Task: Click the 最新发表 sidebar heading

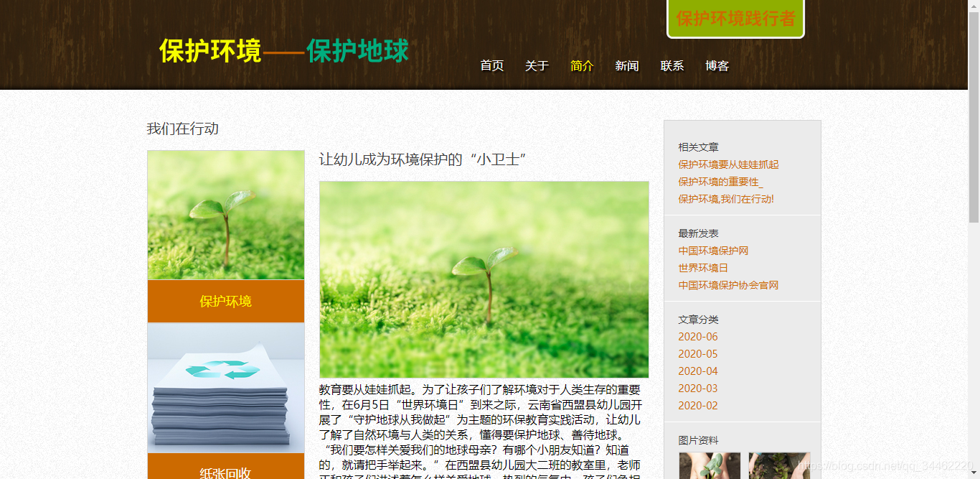Action: (x=698, y=233)
